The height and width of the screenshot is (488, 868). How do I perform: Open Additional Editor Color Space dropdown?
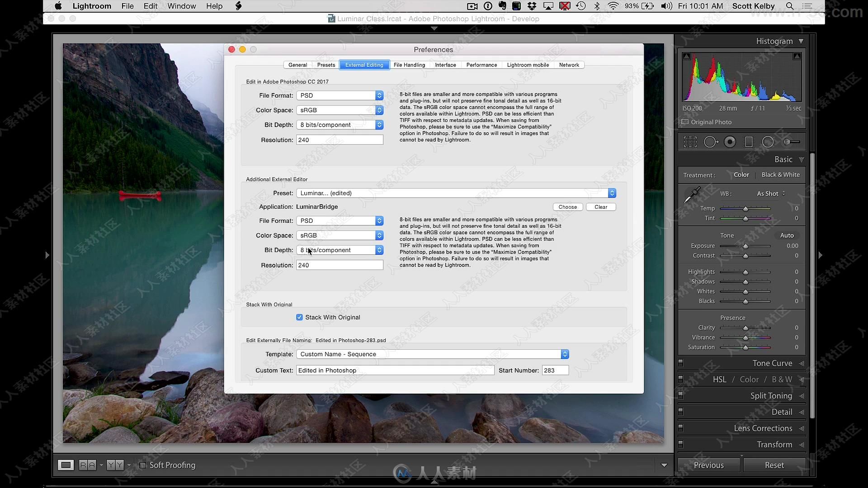(340, 235)
